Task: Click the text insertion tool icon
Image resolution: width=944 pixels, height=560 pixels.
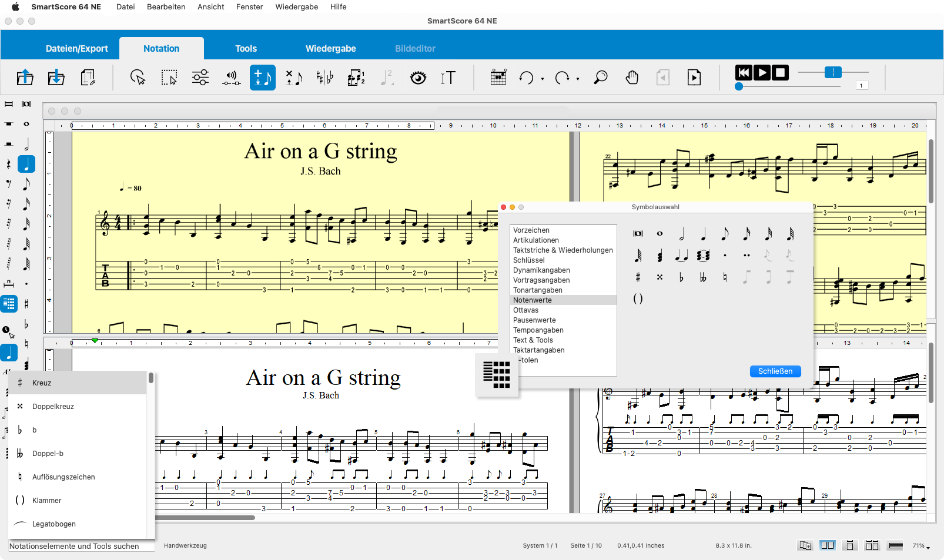Action: point(448,78)
